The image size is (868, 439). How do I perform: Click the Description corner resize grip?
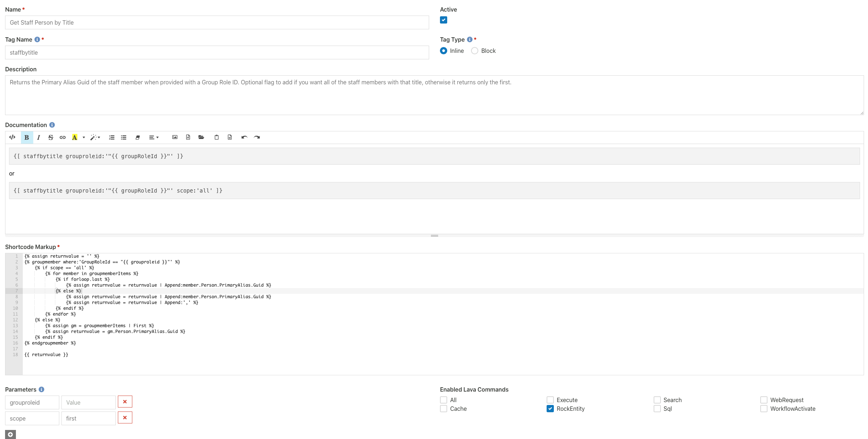(x=861, y=113)
